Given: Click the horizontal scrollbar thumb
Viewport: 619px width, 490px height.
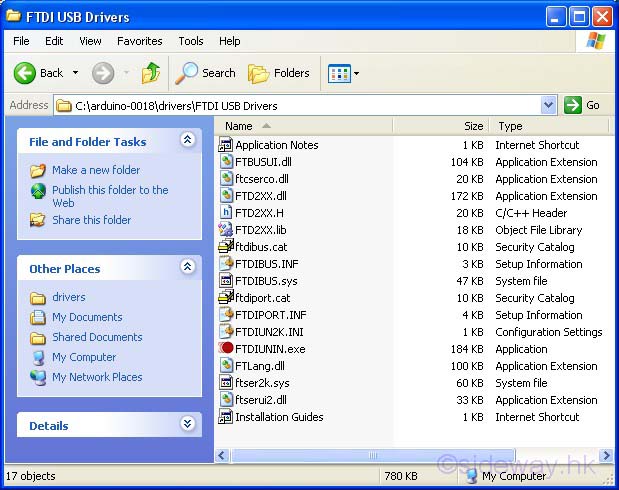Looking at the screenshot, I should click(x=373, y=456).
